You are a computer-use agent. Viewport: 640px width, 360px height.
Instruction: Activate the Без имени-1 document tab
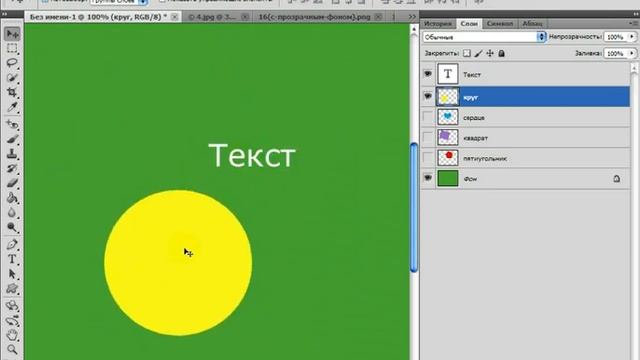(x=98, y=17)
